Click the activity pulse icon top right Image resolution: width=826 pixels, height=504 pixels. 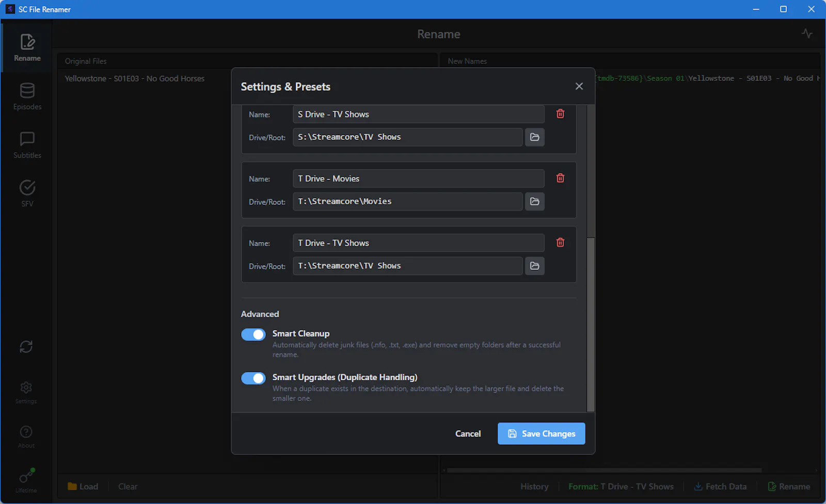point(807,34)
